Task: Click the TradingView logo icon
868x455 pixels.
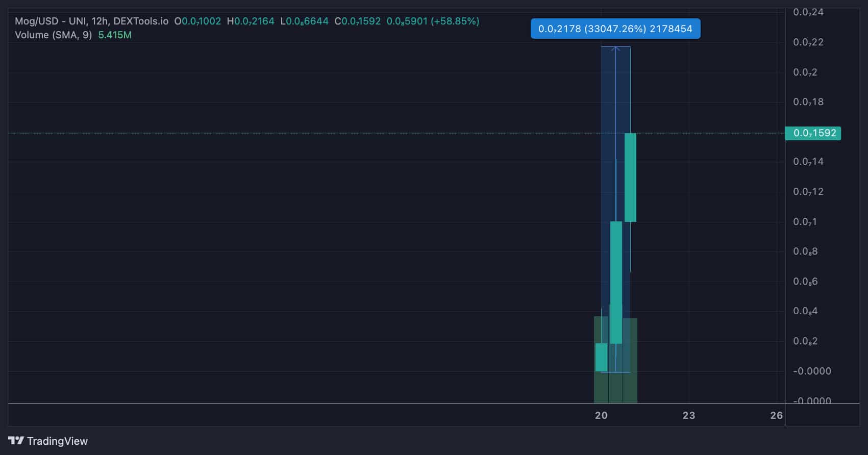Action: click(16, 441)
